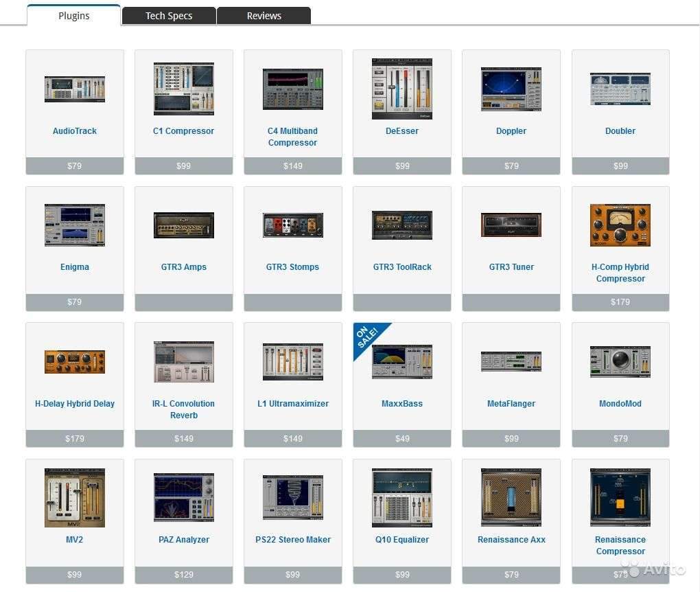Follow the MaxxBass name link
This screenshot has height=592, width=700.
point(401,403)
